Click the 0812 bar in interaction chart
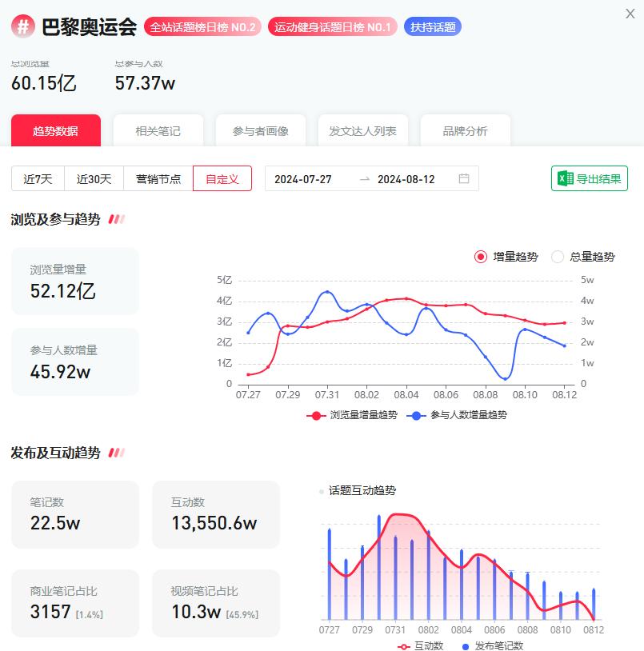 (x=594, y=605)
